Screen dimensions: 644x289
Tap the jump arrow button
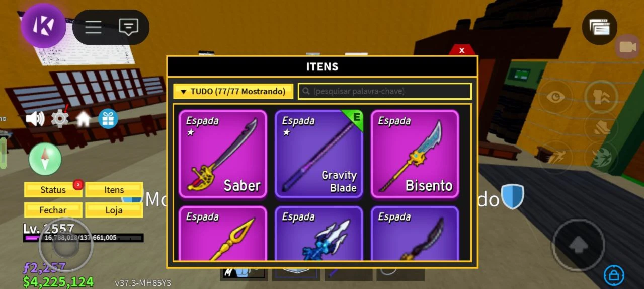(578, 245)
